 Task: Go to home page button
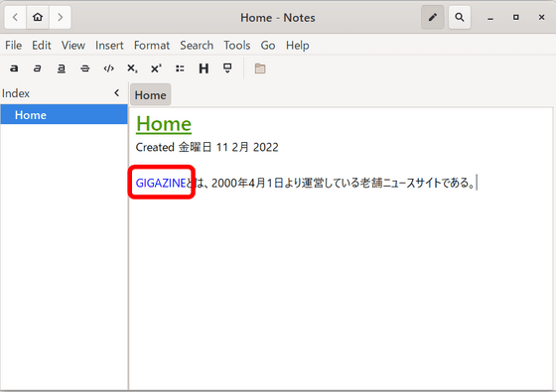(x=38, y=17)
